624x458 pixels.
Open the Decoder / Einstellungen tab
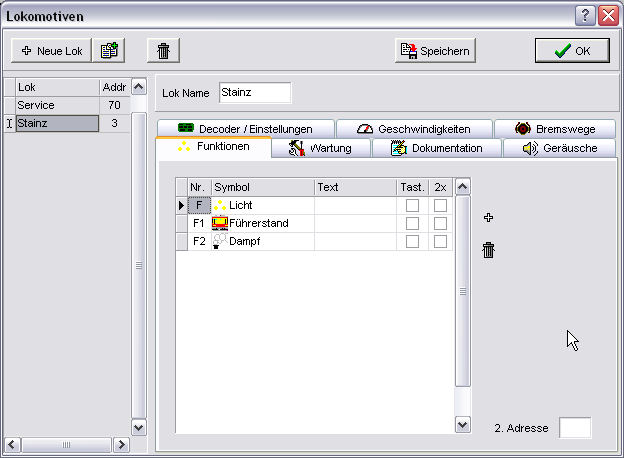tap(246, 129)
